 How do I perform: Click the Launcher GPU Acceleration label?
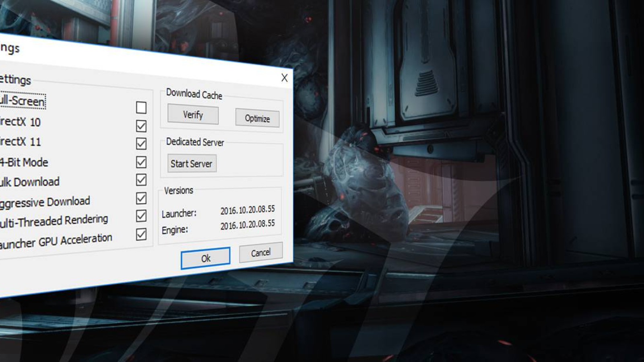pyautogui.click(x=56, y=241)
